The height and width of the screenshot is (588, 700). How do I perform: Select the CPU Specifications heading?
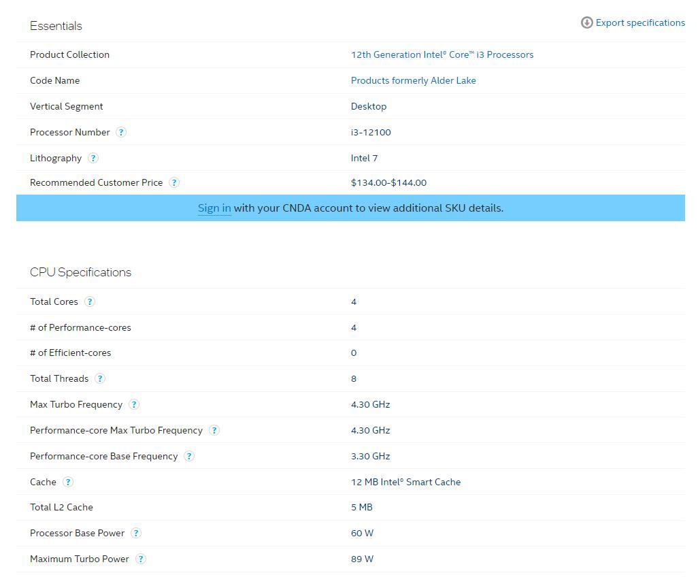pos(80,272)
